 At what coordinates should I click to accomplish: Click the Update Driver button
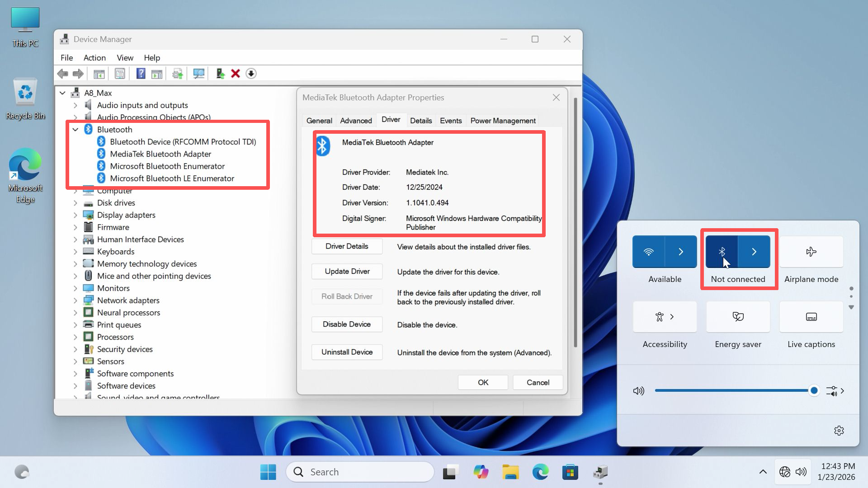[347, 272]
